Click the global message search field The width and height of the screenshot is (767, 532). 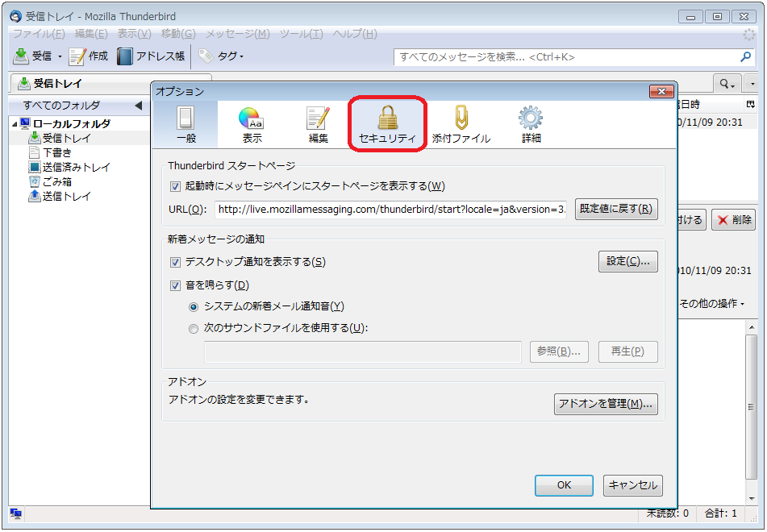pyautogui.click(x=568, y=56)
